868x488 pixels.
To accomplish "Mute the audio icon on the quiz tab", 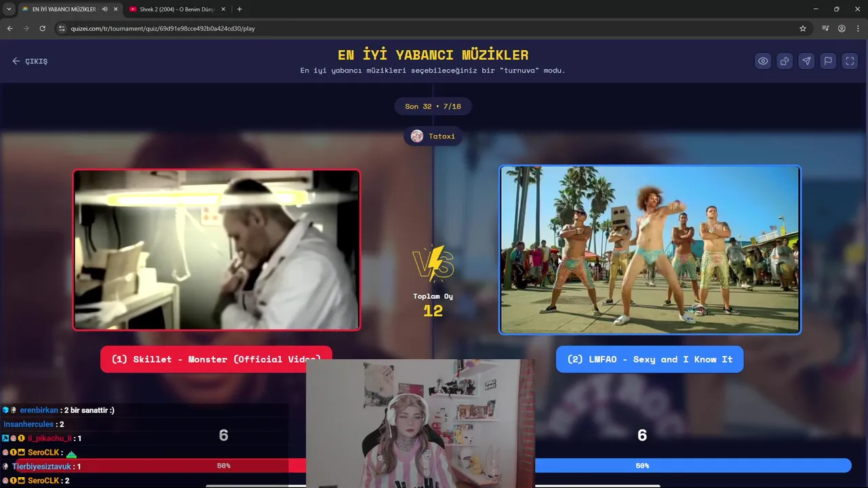I will pyautogui.click(x=104, y=9).
